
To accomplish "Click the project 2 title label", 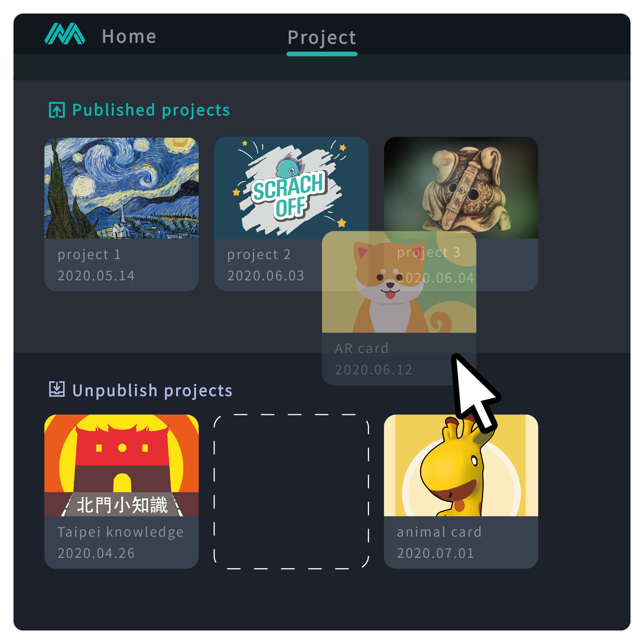I will click(259, 255).
